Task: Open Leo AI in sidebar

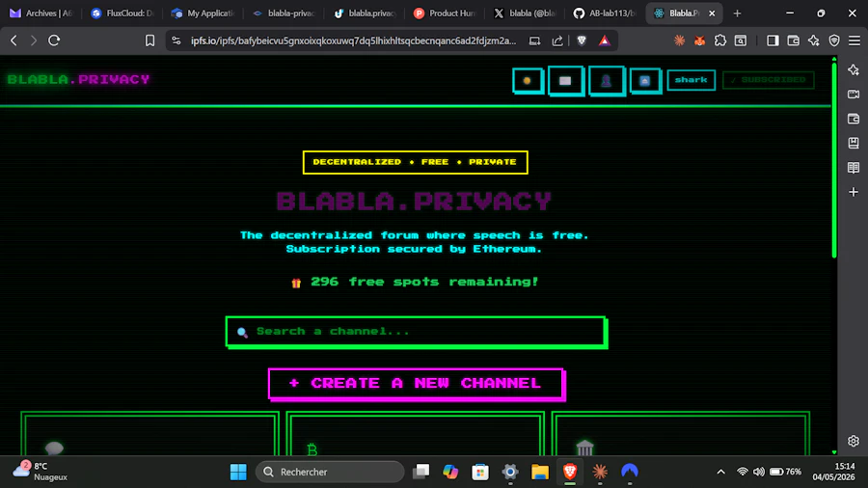Action: [x=854, y=69]
